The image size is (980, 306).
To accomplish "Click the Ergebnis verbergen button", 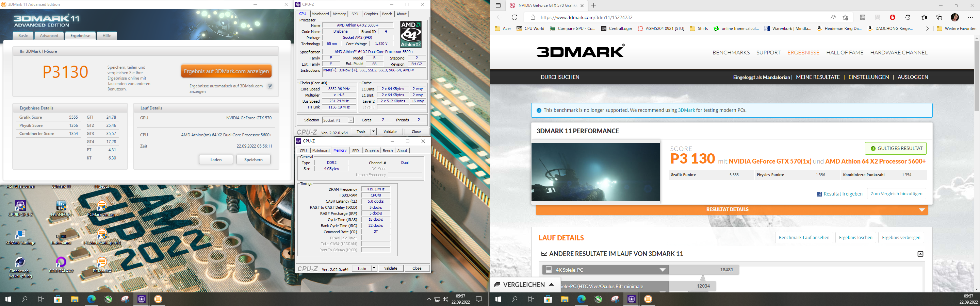I will click(x=901, y=238).
